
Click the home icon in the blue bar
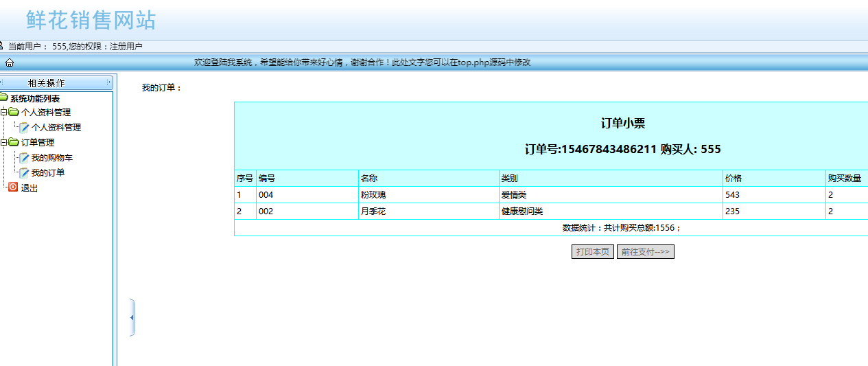coord(10,62)
